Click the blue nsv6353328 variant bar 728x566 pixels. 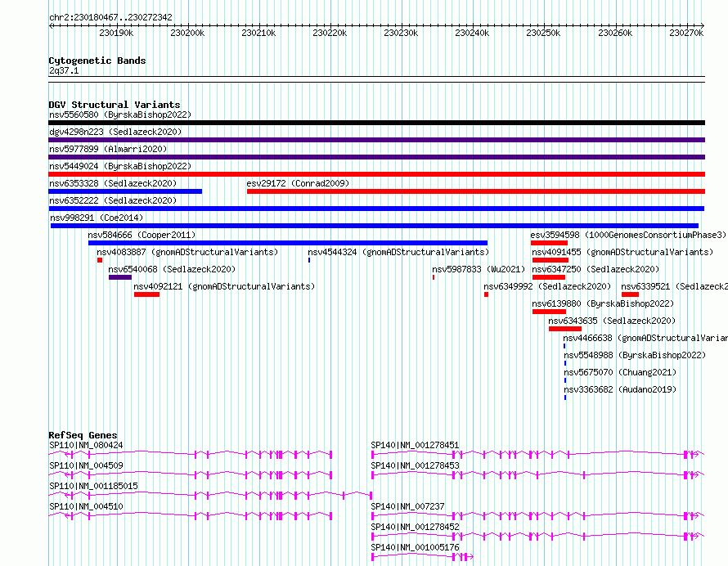[x=125, y=191]
